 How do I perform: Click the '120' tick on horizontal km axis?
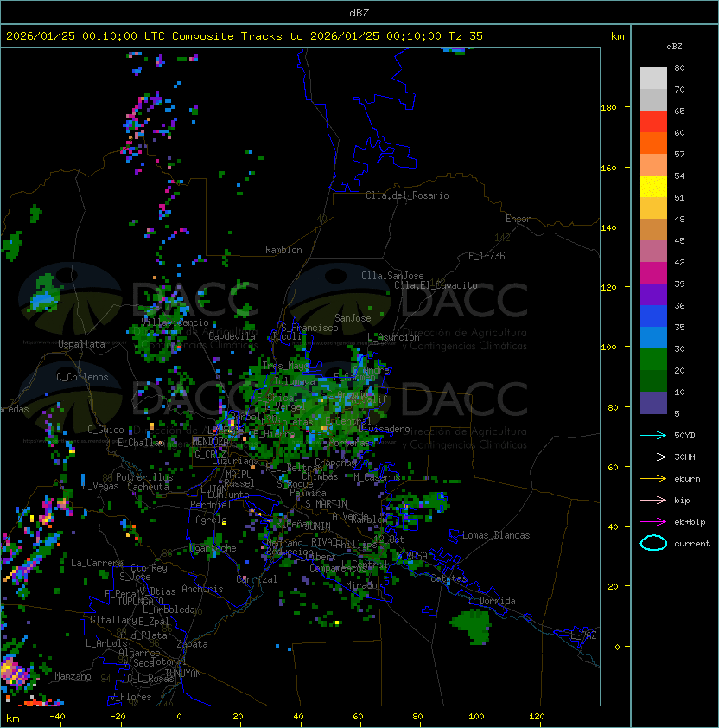click(537, 717)
